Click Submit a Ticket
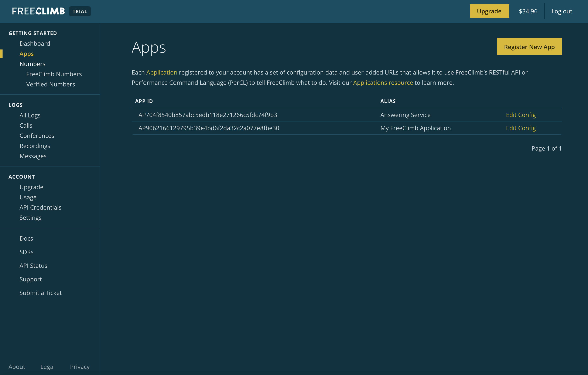Viewport: 588px width, 375px height. coord(41,293)
